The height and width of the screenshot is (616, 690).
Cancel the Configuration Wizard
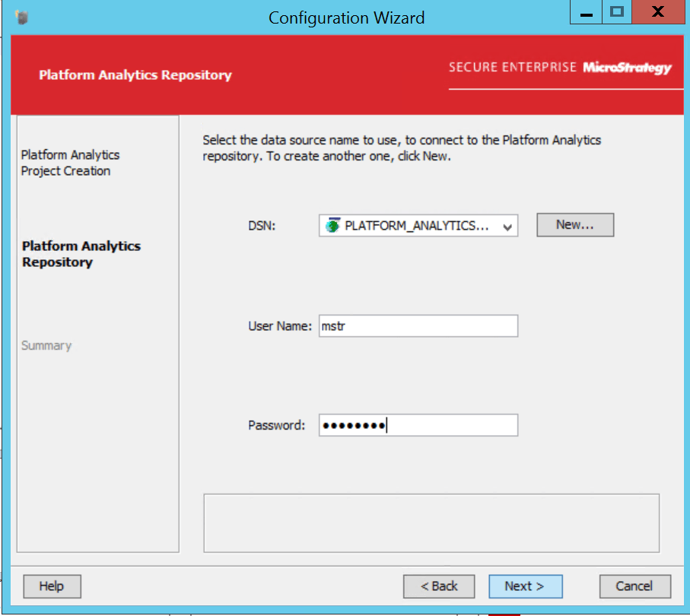pyautogui.click(x=635, y=586)
